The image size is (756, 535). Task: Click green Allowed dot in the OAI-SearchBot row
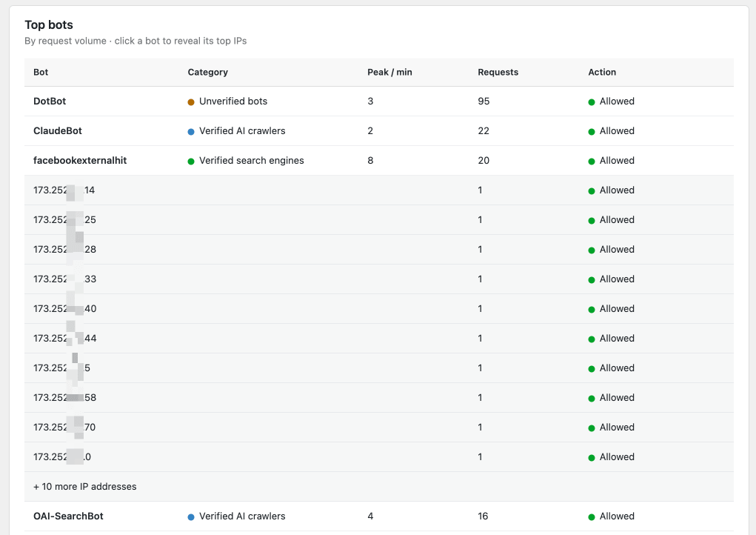[592, 517]
